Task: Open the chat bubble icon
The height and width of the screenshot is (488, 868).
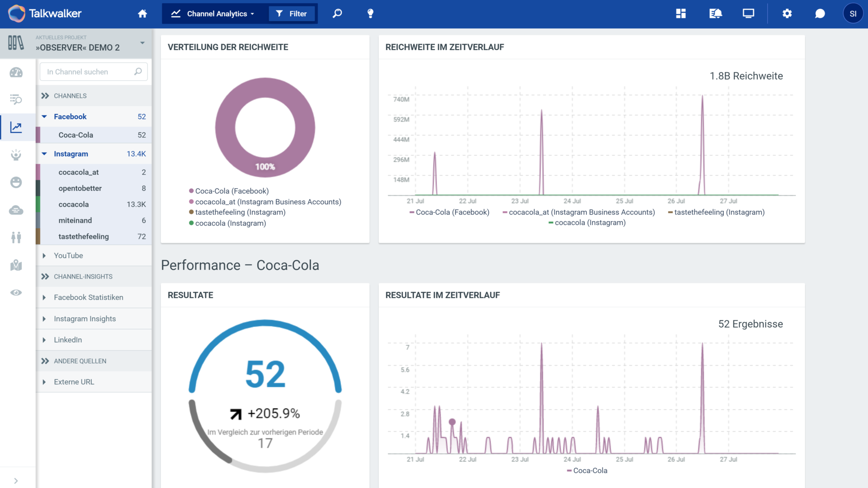Action: pyautogui.click(x=820, y=14)
